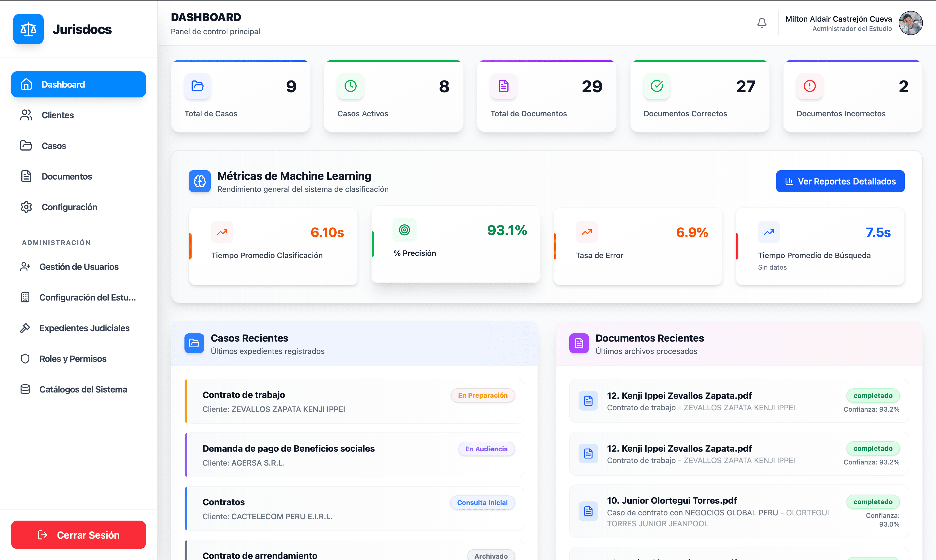Viewport: 936px width, 560px height.
Task: Click completado badge on Junior Olortegui Torres.pdf
Action: click(x=873, y=501)
